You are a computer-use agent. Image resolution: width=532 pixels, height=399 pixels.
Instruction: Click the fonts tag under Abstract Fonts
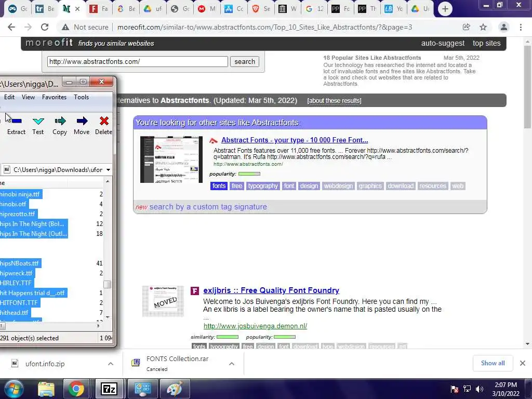[x=219, y=186]
